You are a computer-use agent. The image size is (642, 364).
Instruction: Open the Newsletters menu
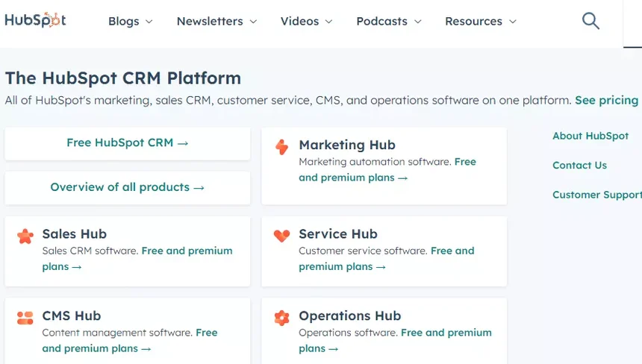pos(210,22)
